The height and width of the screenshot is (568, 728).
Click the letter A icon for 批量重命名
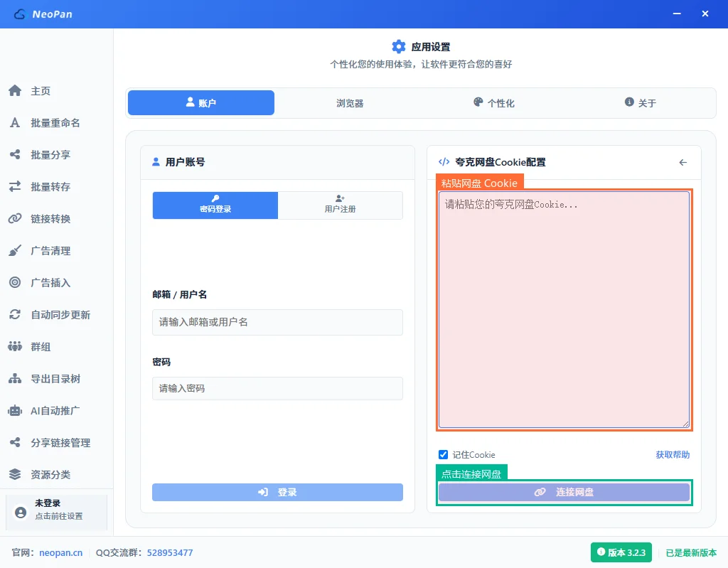click(x=15, y=122)
